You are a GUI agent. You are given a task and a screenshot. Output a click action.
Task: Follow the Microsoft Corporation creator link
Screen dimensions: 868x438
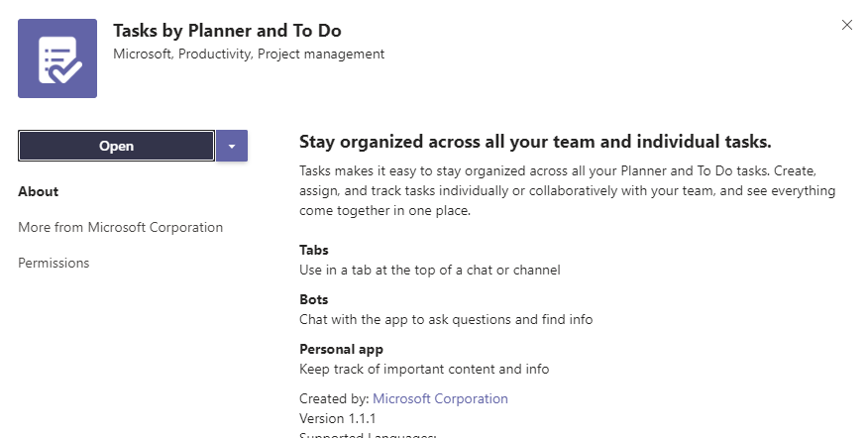point(440,398)
